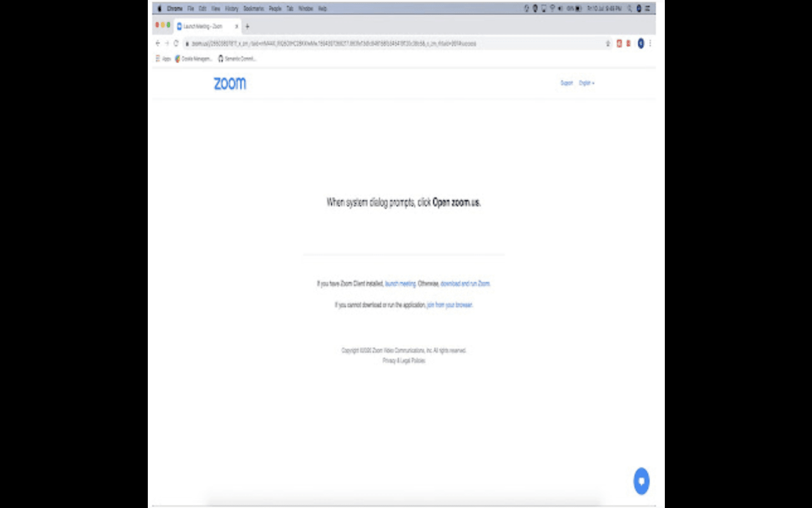Reload the current page

coord(176,43)
